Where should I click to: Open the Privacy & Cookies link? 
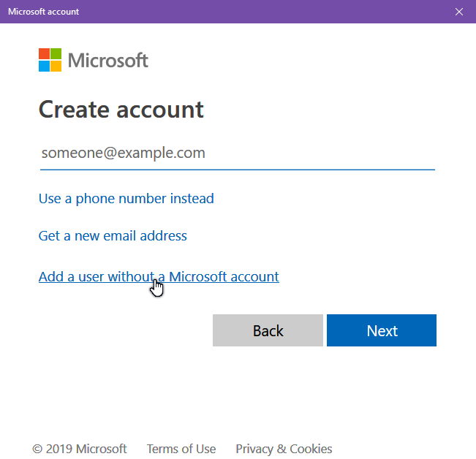point(284,449)
